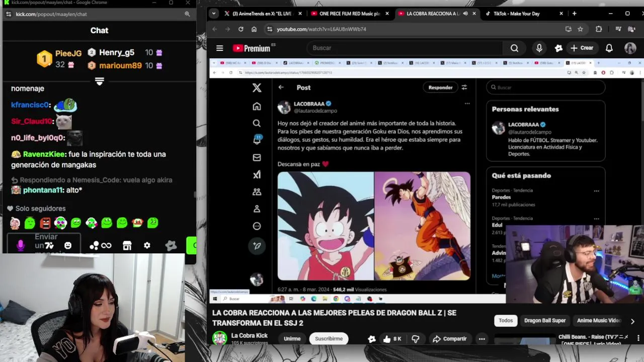Click the bubbles icon in chat toolbar
Viewport: 644px width, 362px height.
click(x=94, y=245)
